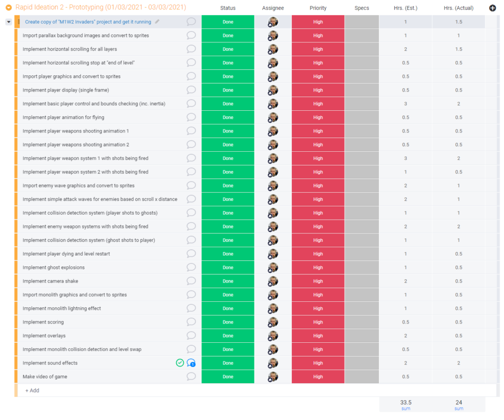
Task: Click sum label under 33.5 estimated hours
Action: point(406,409)
